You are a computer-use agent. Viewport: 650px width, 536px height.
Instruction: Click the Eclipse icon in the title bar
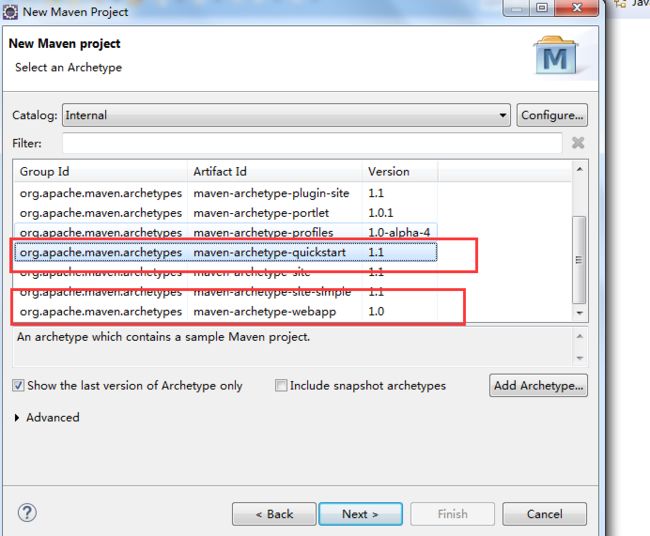tap(10, 12)
